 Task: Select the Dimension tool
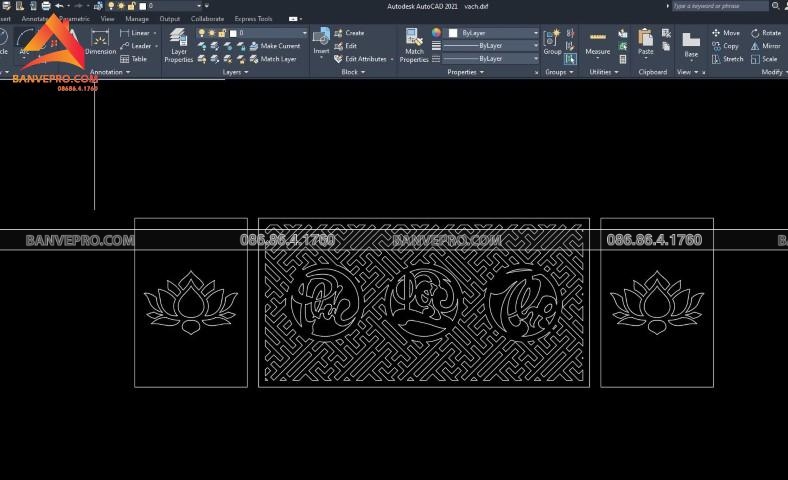[x=101, y=42]
